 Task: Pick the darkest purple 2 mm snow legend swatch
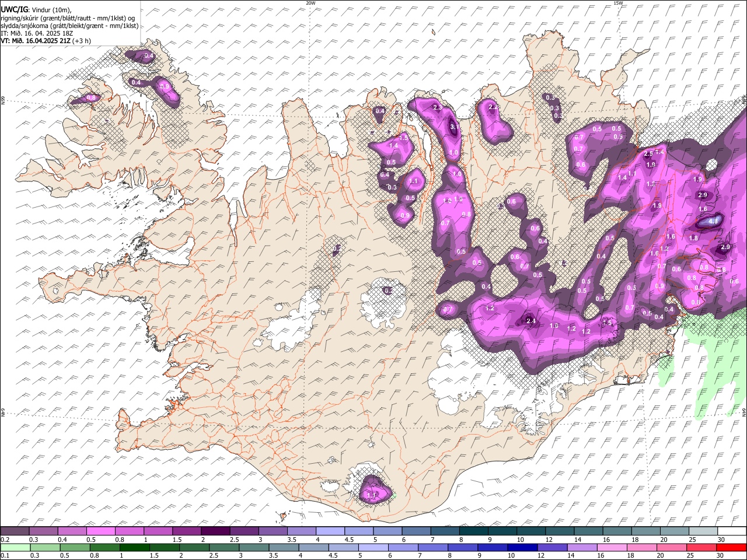tap(215, 531)
